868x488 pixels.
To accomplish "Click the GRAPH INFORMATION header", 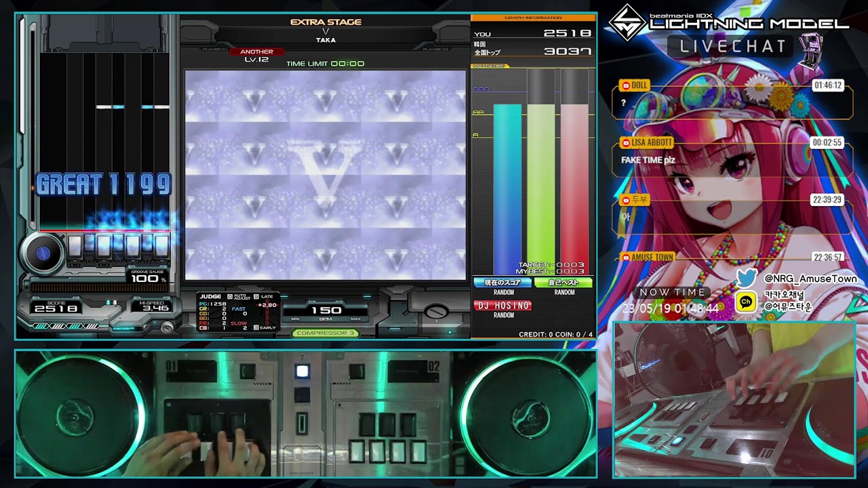I will click(x=533, y=18).
